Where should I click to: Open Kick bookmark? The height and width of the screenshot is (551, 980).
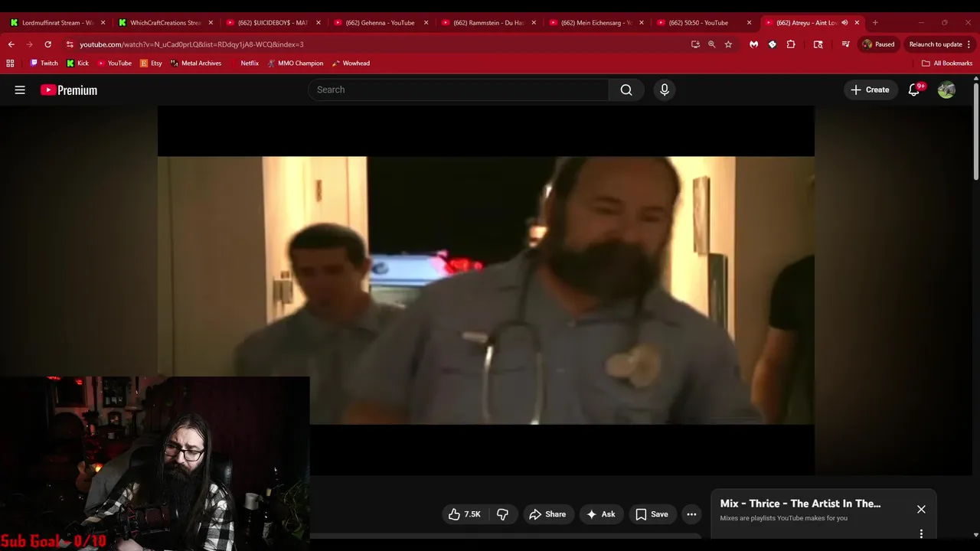point(77,64)
